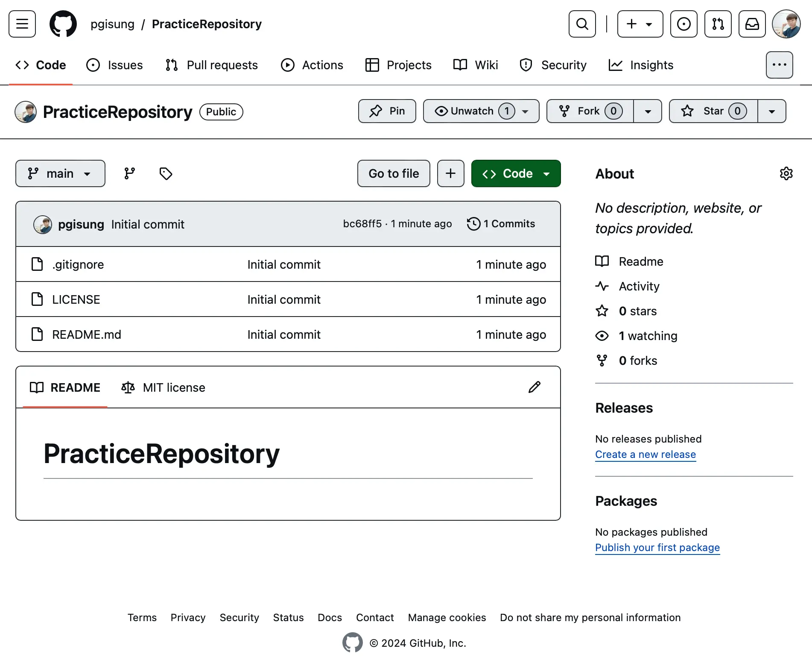The image size is (812, 657).
Task: Fork this repository
Action: point(590,111)
